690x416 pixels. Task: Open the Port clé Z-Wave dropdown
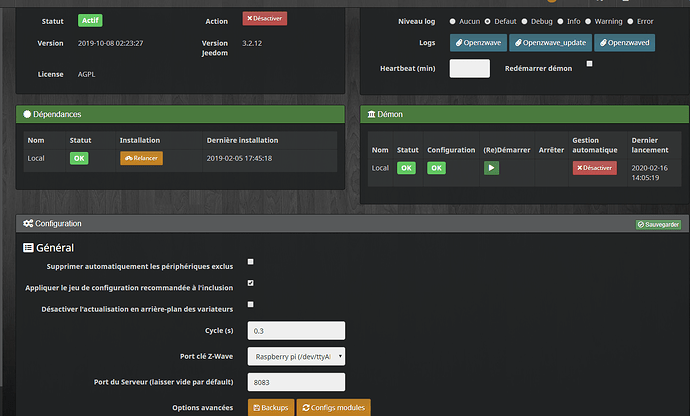click(x=296, y=357)
